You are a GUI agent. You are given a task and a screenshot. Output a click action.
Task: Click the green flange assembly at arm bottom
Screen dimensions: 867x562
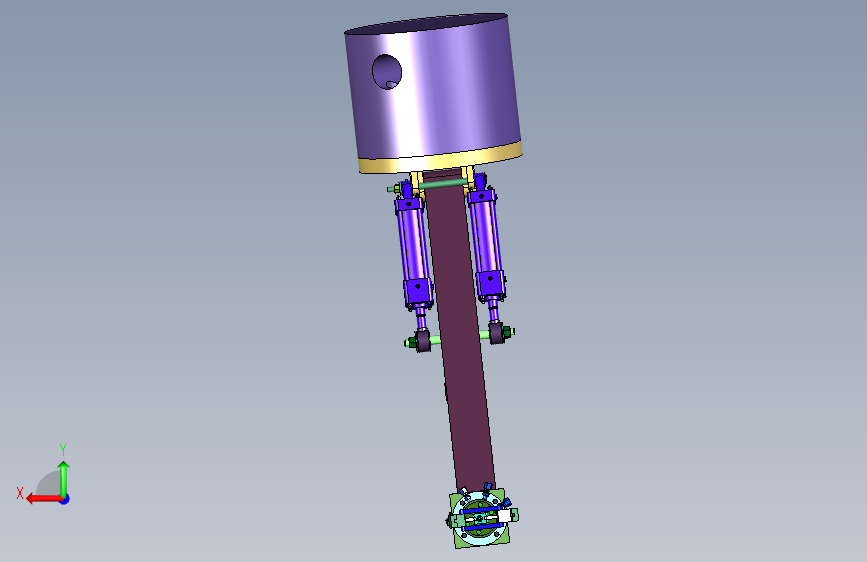pos(481,518)
